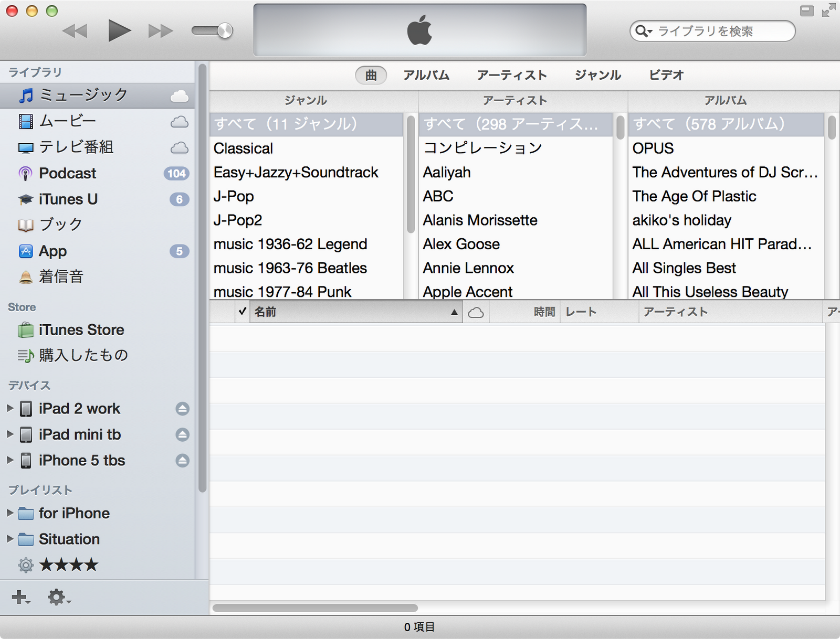Open the Podcast library
This screenshot has height=639, width=840.
point(97,173)
